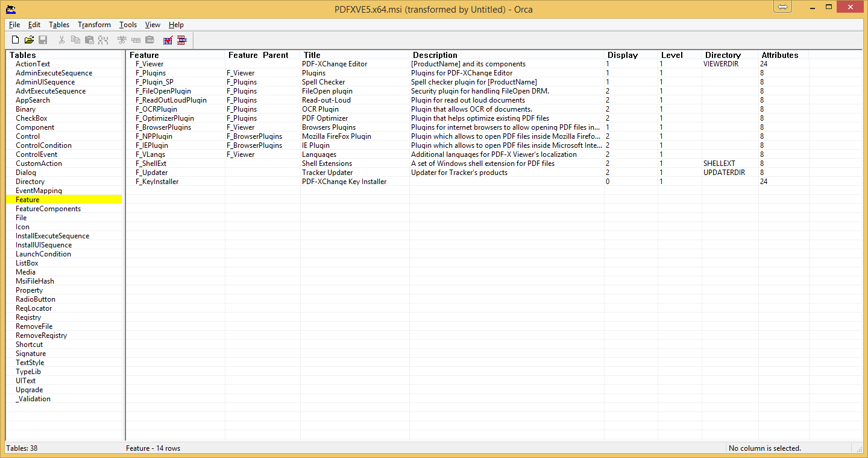Open an installer database file
868x458 pixels.
(29, 40)
